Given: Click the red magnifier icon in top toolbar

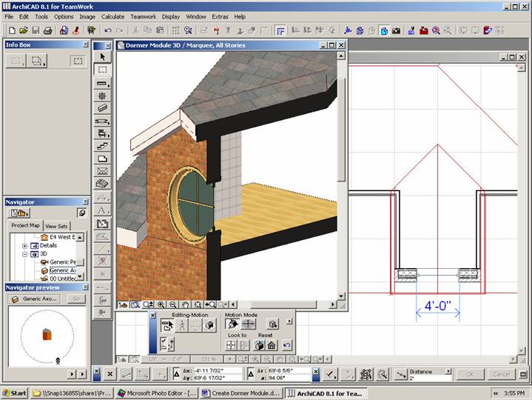Looking at the screenshot, I should point(436,30).
